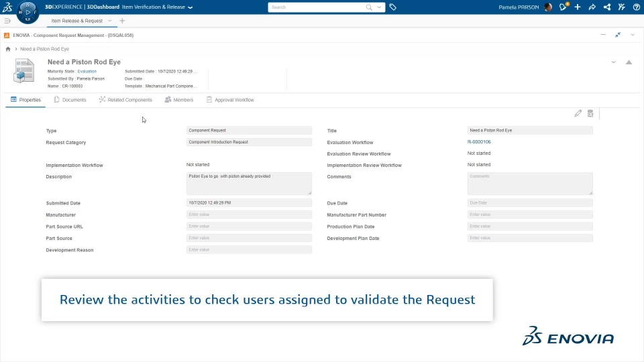This screenshot has height=362, width=644.
Task: Add a new dashboard tab with plus
Action: click(x=122, y=21)
